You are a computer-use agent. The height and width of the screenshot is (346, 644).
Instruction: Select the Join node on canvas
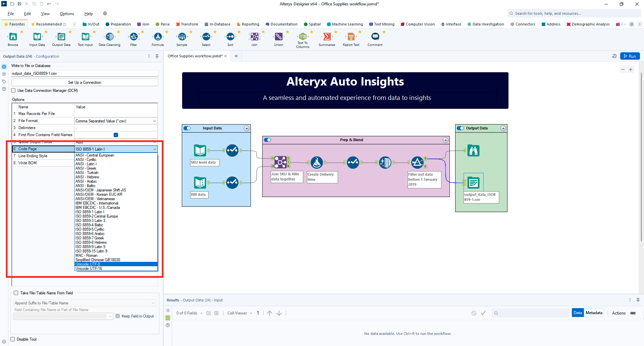pyautogui.click(x=280, y=162)
